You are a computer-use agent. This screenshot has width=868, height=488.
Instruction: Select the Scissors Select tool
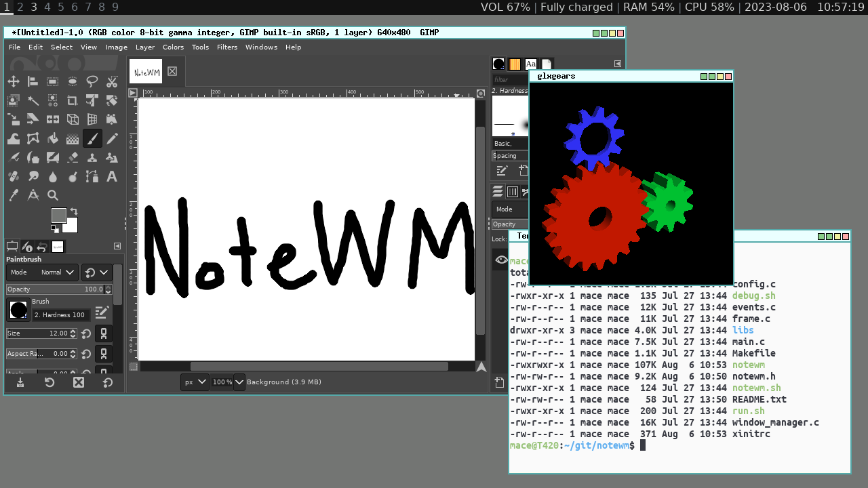coord(112,81)
